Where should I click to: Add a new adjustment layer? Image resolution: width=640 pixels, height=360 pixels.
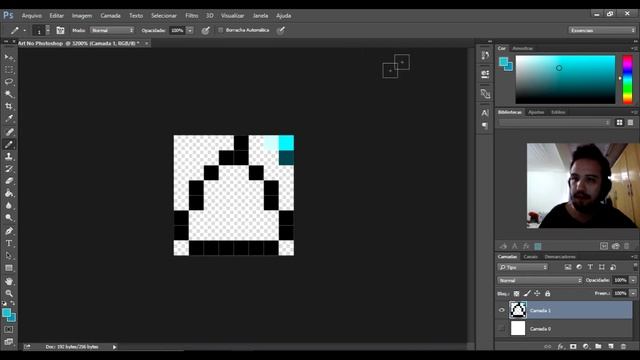pyautogui.click(x=586, y=346)
